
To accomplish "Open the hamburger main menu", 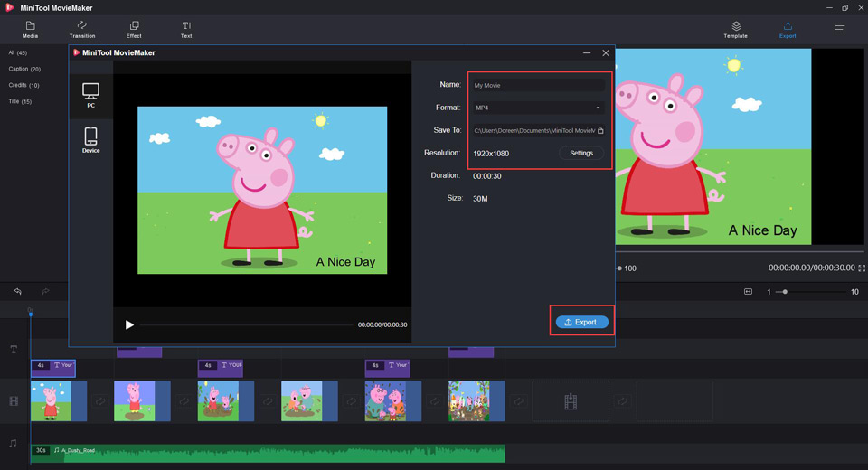I will [840, 29].
